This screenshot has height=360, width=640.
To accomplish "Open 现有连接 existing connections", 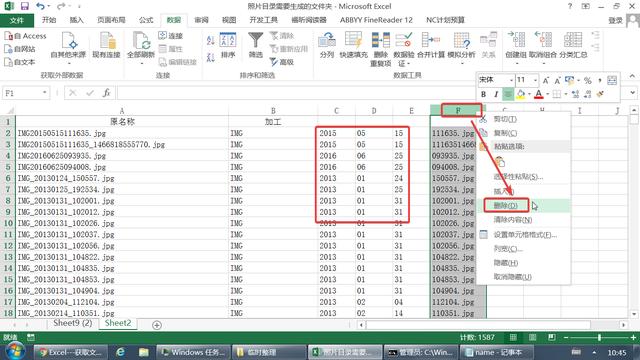I will point(106,45).
